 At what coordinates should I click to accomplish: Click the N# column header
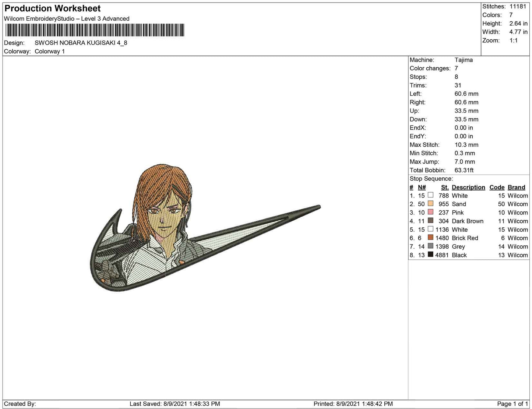point(422,187)
